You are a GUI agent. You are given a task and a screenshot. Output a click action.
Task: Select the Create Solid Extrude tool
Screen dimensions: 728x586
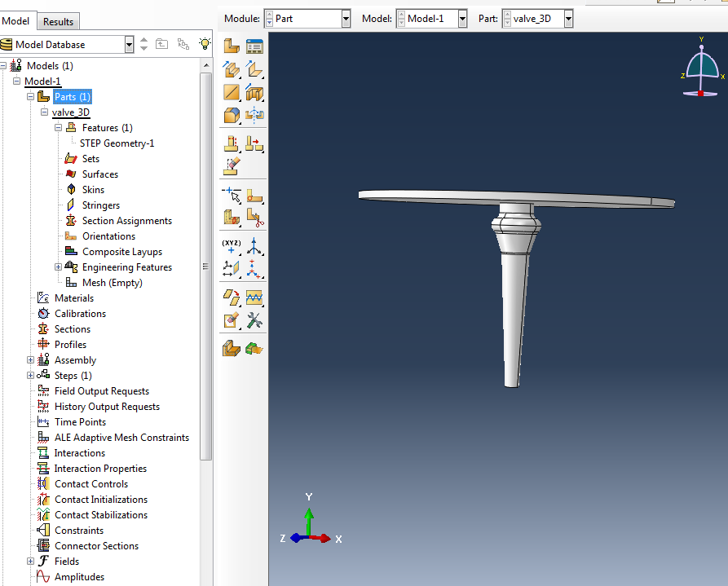tap(232, 69)
